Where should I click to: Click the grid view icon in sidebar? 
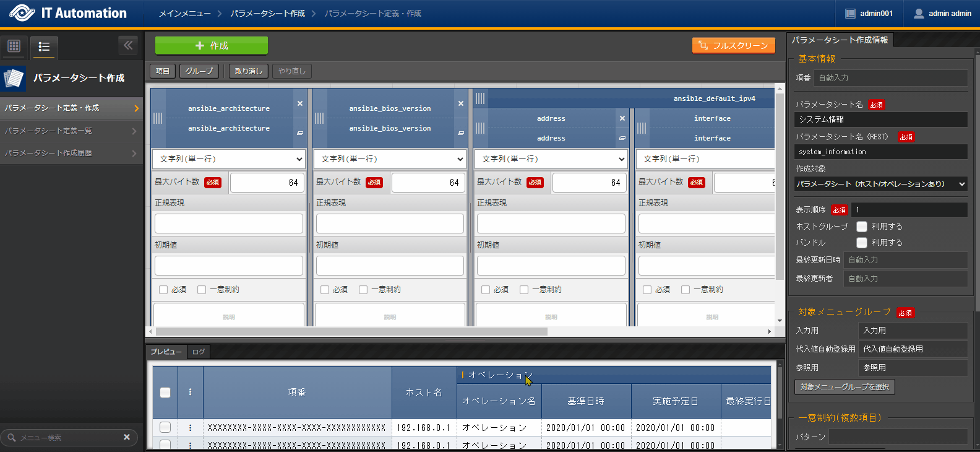pos(14,46)
